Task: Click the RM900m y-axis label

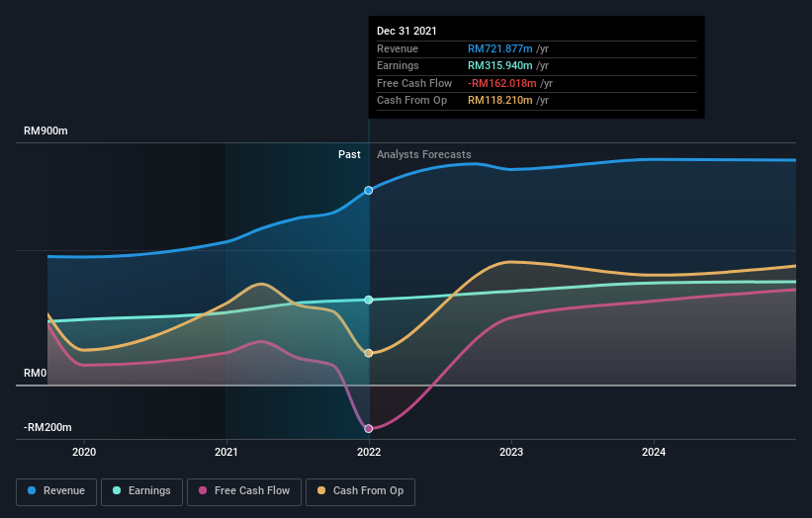Action: (45, 130)
